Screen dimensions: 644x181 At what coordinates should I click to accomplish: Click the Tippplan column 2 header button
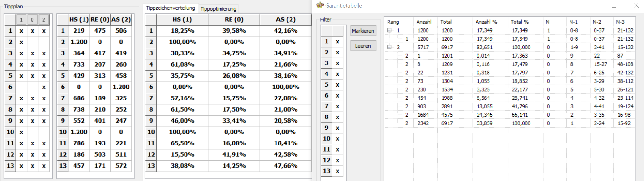point(43,20)
